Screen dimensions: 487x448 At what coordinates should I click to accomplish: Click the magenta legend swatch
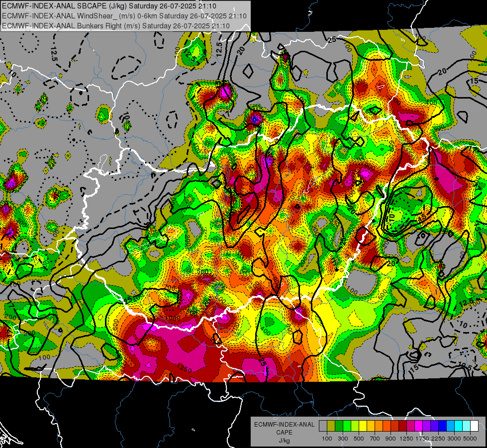coord(419,426)
